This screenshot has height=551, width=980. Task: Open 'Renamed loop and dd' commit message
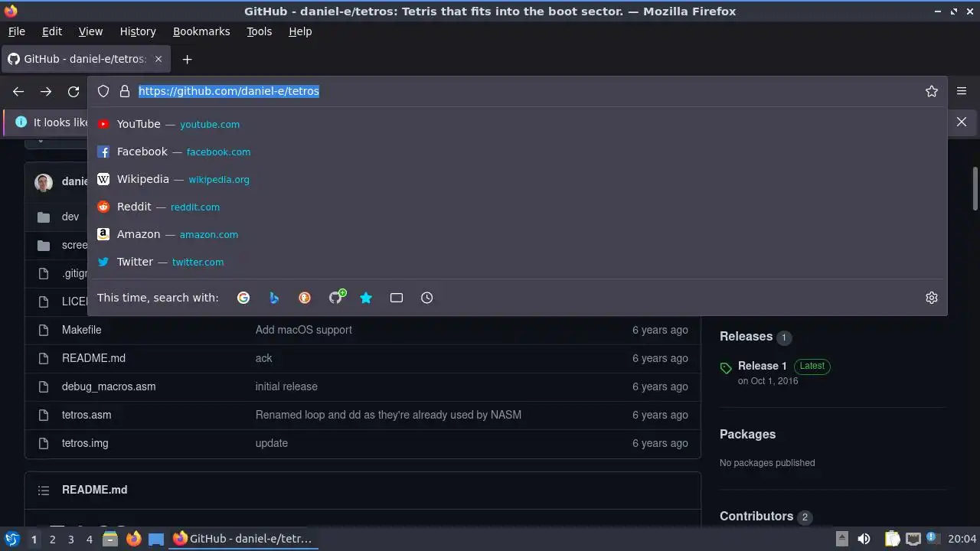(388, 415)
